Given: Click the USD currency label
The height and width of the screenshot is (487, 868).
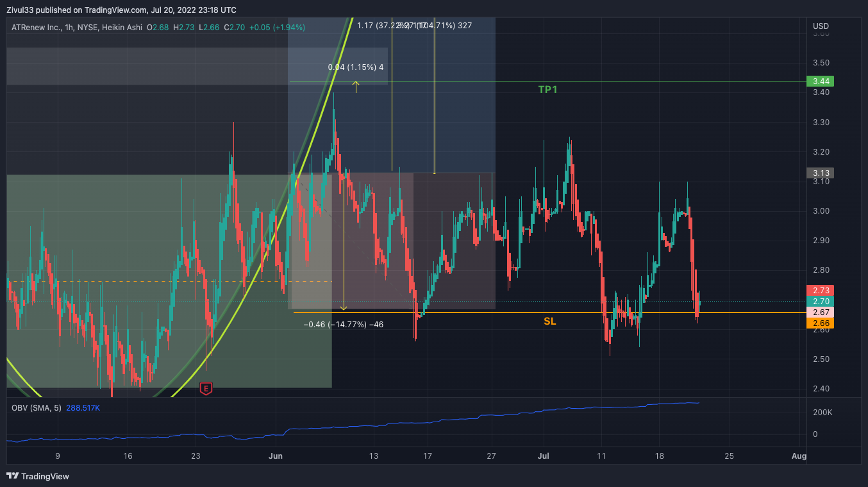Looking at the screenshot, I should click(821, 26).
